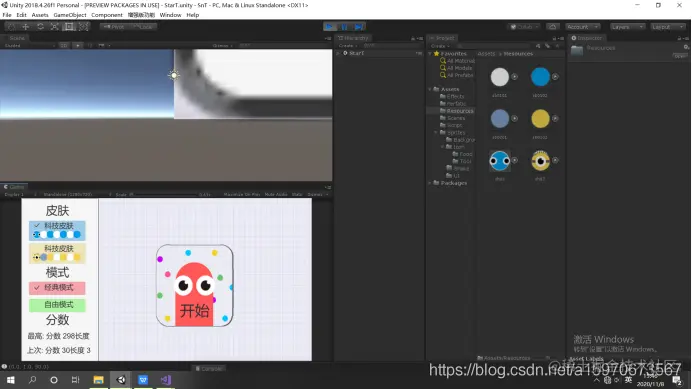
Task: Click play icon beside minion head asset
Action: click(555, 160)
